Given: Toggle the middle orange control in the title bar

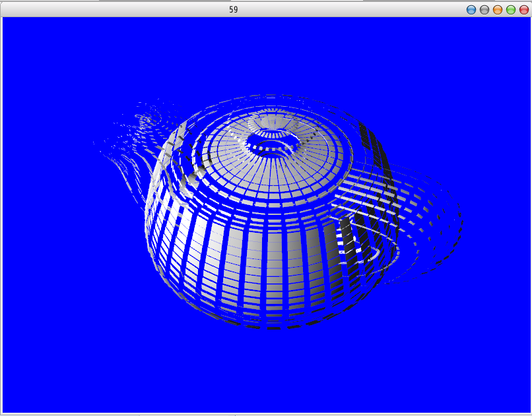Looking at the screenshot, I should (497, 9).
